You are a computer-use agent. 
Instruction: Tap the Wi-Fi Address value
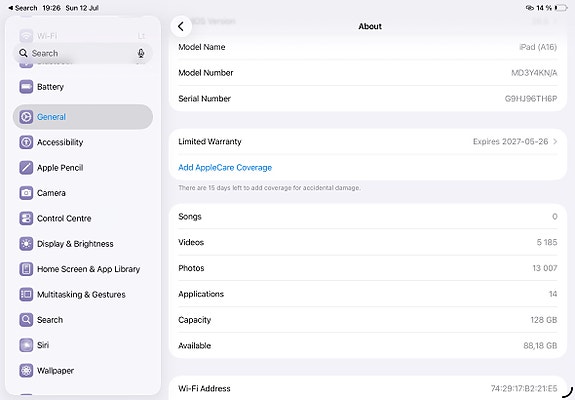(x=524, y=388)
